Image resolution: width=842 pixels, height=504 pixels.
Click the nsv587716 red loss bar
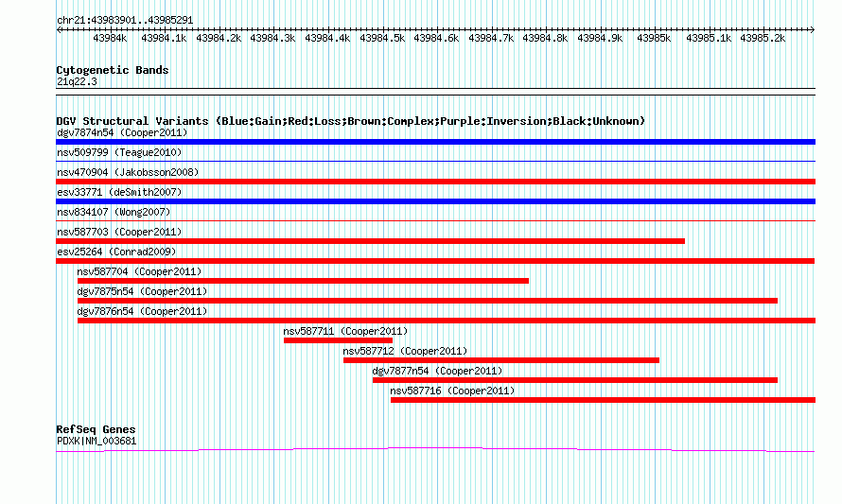(x=603, y=400)
